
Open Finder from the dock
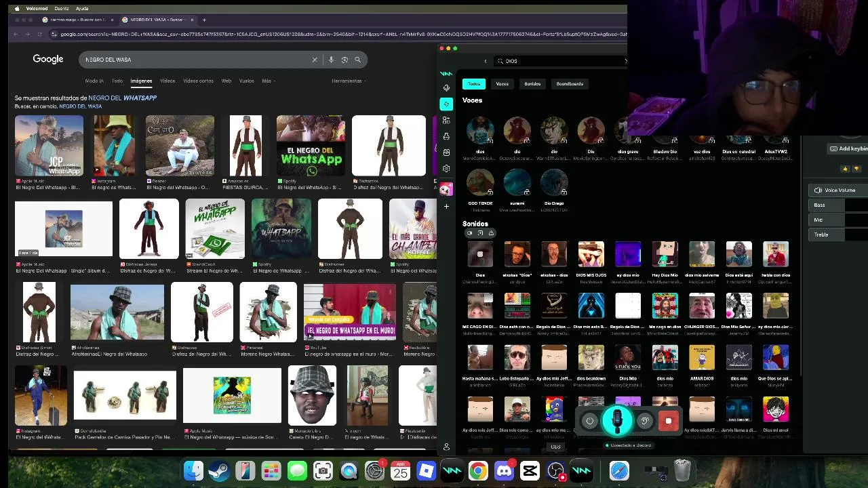coord(193,470)
